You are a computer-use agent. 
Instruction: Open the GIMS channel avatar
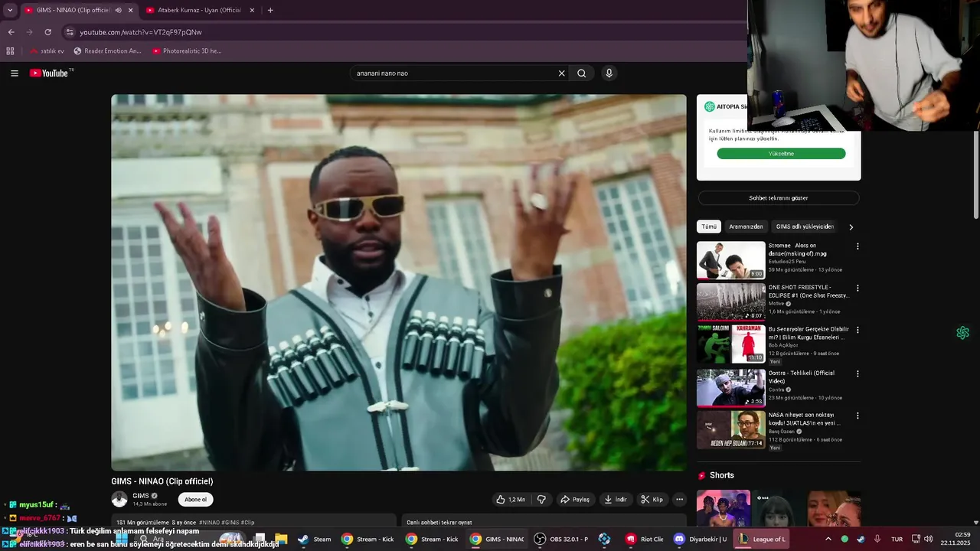(119, 499)
